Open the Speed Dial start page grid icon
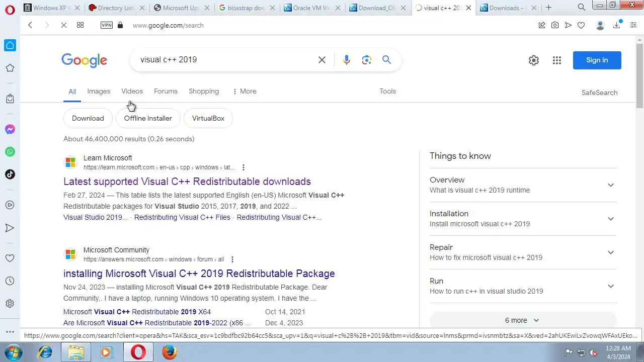The width and height of the screenshot is (644, 362). pyautogui.click(x=80, y=25)
